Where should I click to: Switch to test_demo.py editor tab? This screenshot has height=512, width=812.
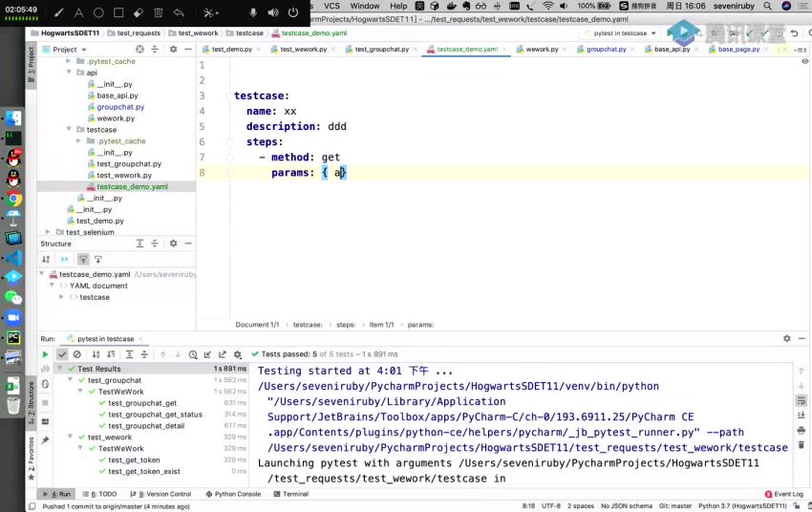[231, 49]
